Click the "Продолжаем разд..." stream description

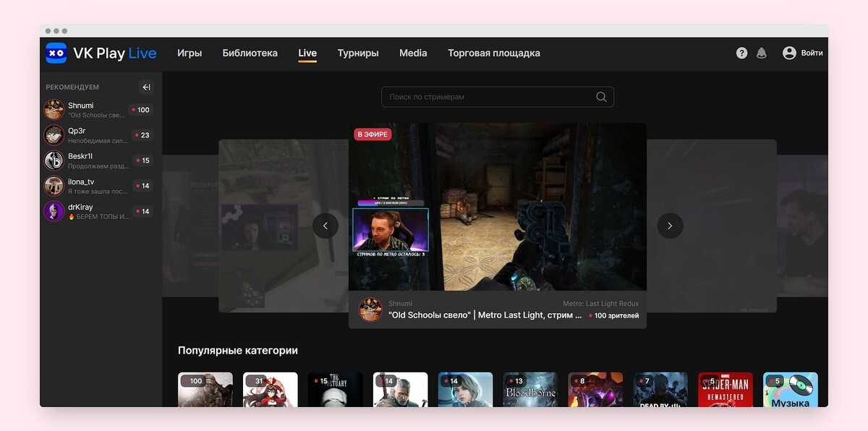coord(98,166)
